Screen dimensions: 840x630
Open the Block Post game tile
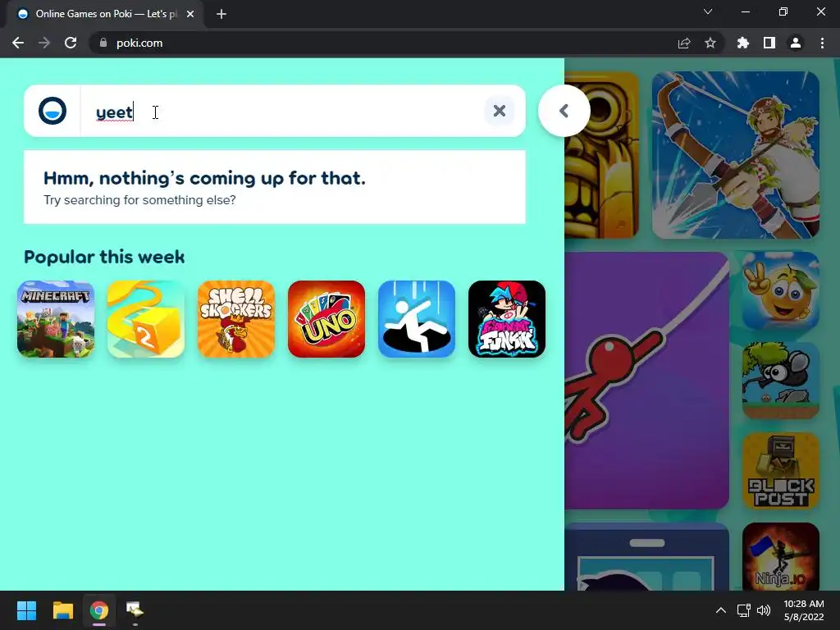click(781, 471)
